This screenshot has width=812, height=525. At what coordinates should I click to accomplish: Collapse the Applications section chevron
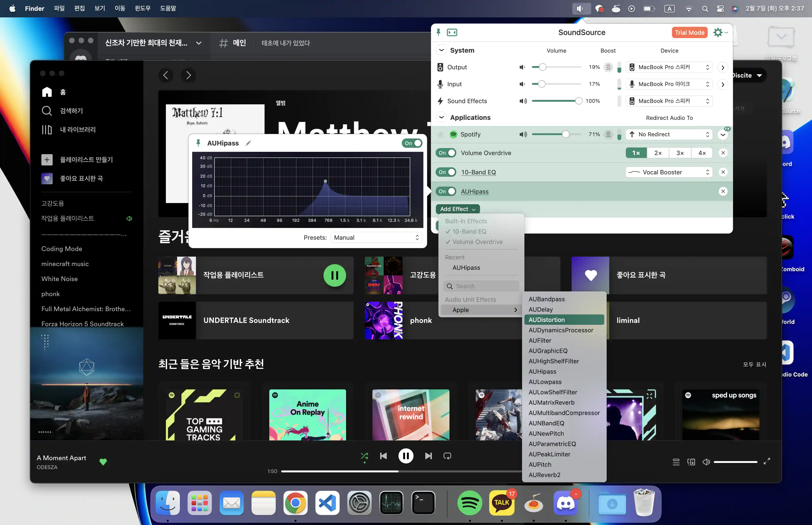click(441, 117)
